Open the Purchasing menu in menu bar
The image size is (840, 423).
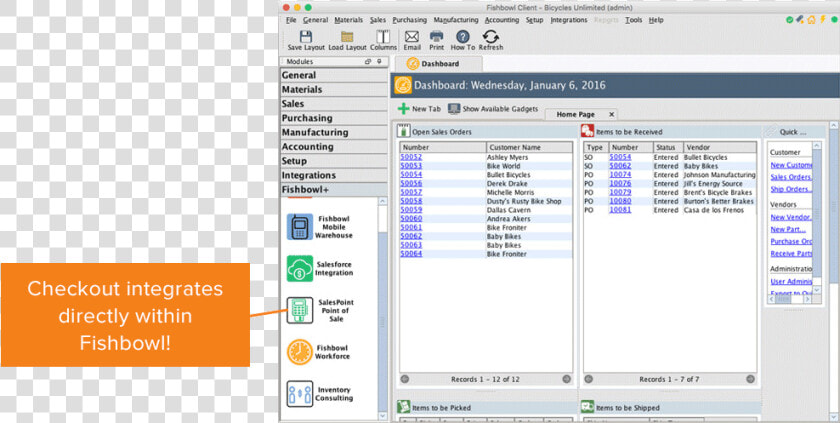[x=409, y=20]
